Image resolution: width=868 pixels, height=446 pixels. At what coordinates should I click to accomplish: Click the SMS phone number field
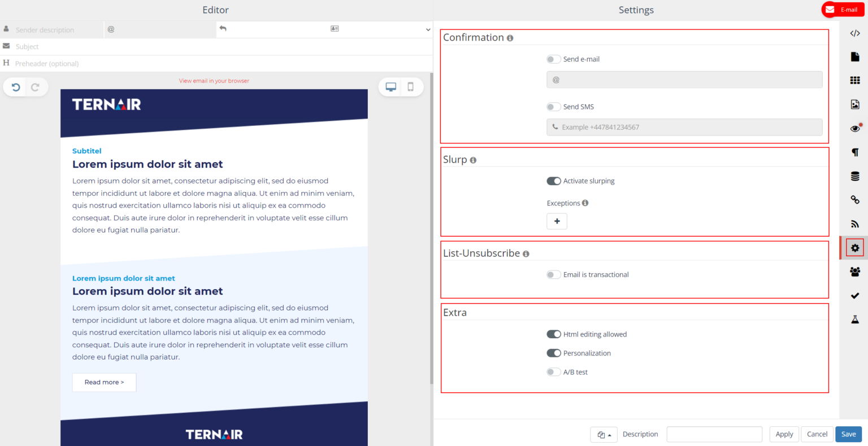coord(684,127)
